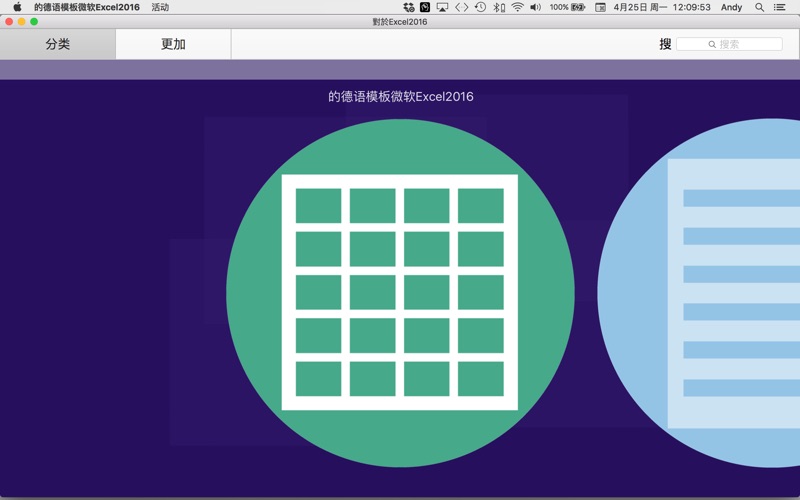Open the black square app menu bar icon
The image size is (800, 500).
click(x=425, y=7)
